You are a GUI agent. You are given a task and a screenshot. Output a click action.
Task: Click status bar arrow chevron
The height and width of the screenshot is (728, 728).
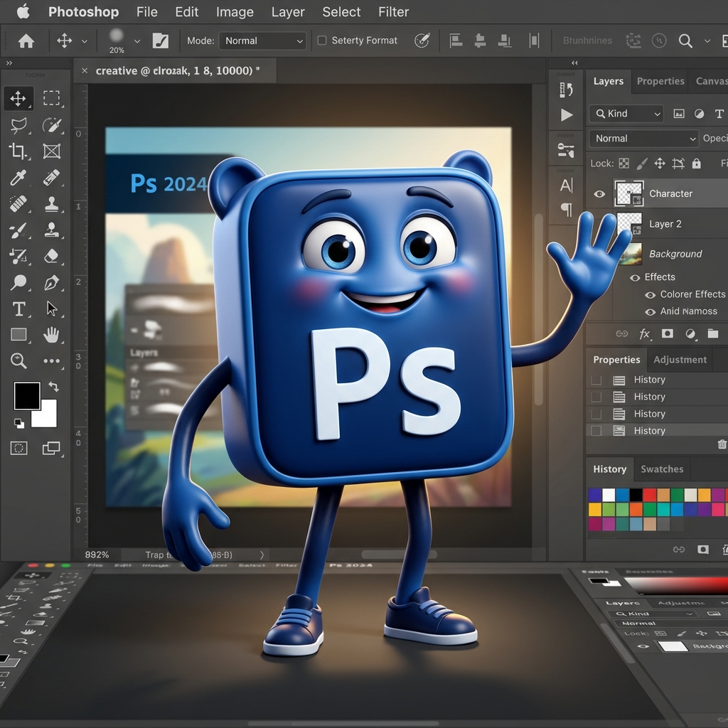pyautogui.click(x=262, y=555)
